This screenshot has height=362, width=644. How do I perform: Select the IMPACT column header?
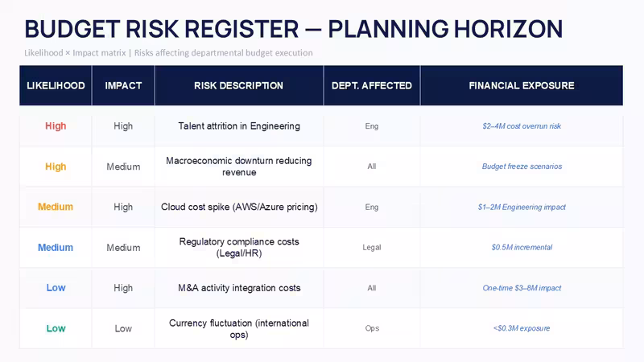pyautogui.click(x=123, y=85)
